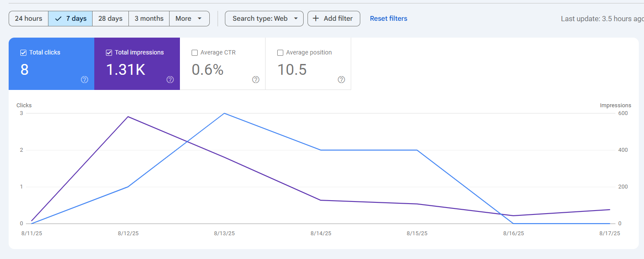The image size is (644, 259).
Task: Enable the Average CTR checkbox
Action: (x=195, y=53)
